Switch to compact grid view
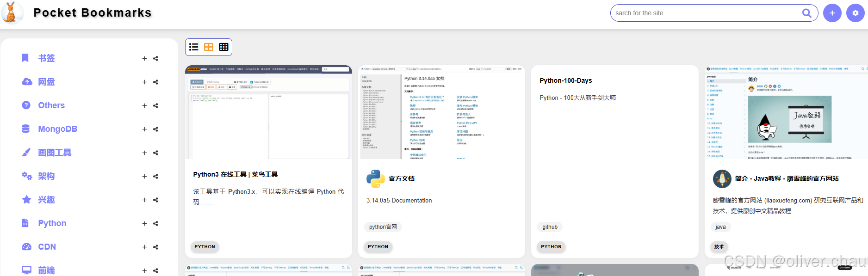The width and height of the screenshot is (868, 276). click(x=224, y=47)
